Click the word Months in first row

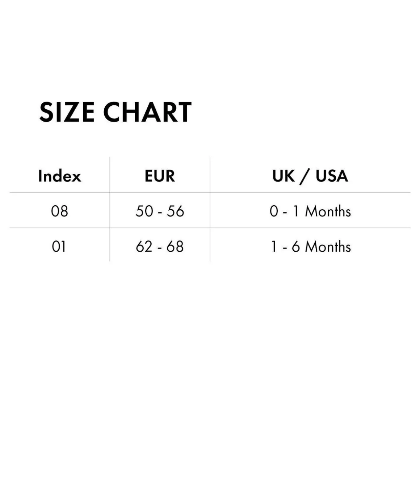point(328,211)
